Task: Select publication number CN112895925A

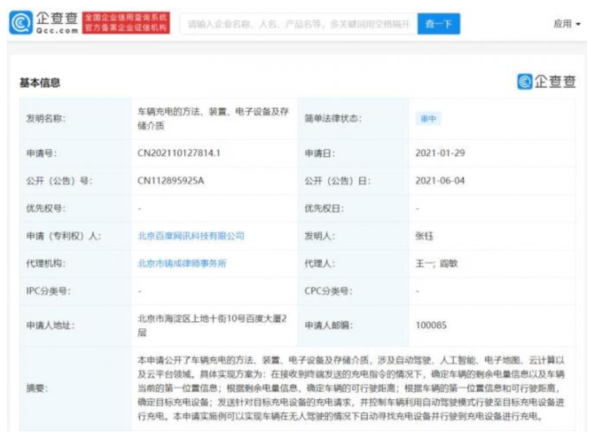Action: click(x=171, y=181)
